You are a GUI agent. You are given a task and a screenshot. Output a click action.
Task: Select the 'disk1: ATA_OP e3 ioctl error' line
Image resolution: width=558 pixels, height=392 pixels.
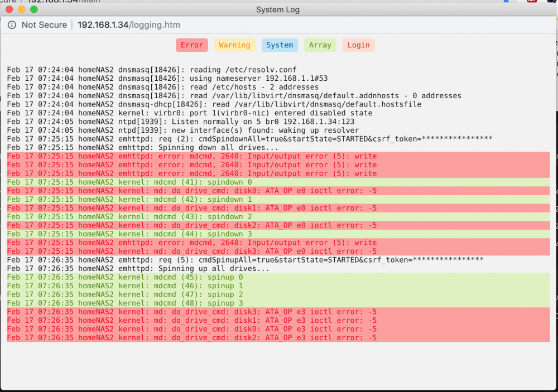[278, 321]
